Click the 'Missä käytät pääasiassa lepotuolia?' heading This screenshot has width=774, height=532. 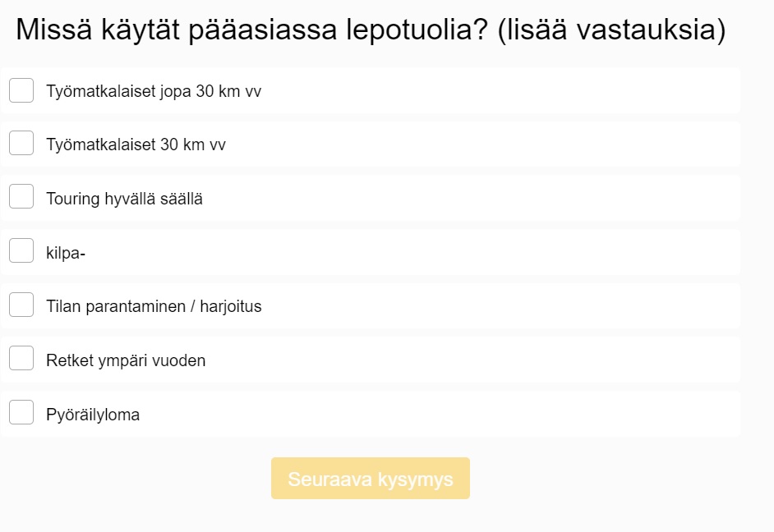click(x=370, y=30)
